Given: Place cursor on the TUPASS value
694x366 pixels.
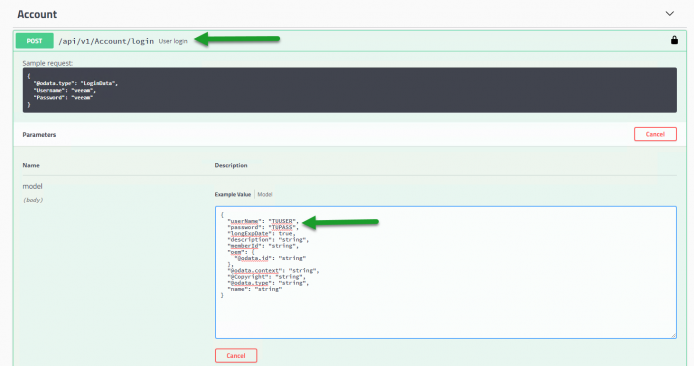Looking at the screenshot, I should [283, 227].
